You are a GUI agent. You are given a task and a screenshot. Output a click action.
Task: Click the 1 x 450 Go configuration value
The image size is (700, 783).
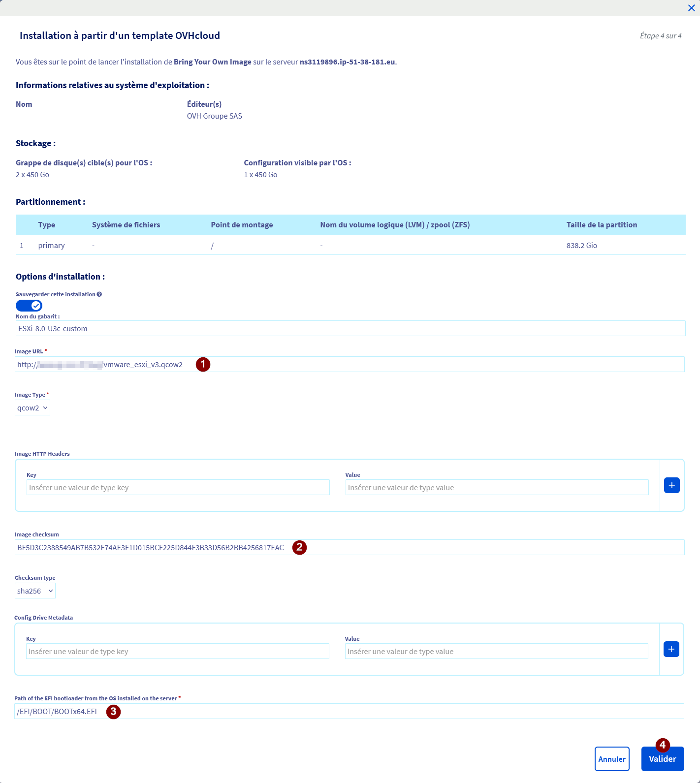click(260, 175)
